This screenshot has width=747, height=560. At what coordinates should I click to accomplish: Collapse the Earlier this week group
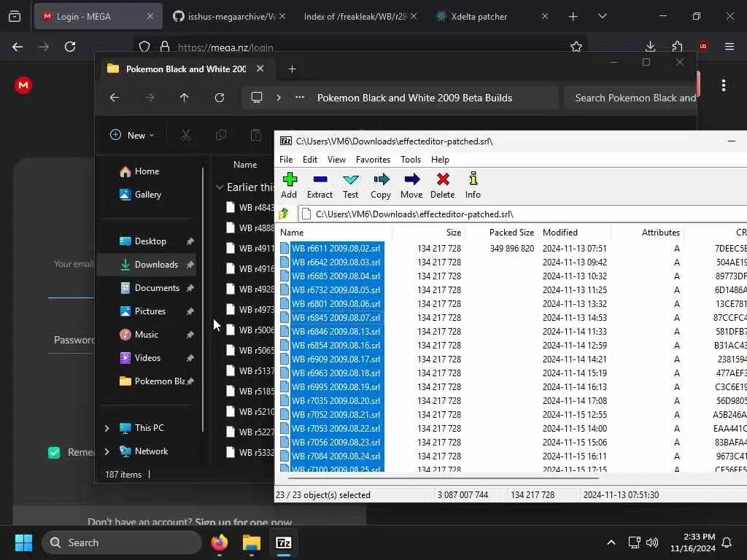coord(220,187)
